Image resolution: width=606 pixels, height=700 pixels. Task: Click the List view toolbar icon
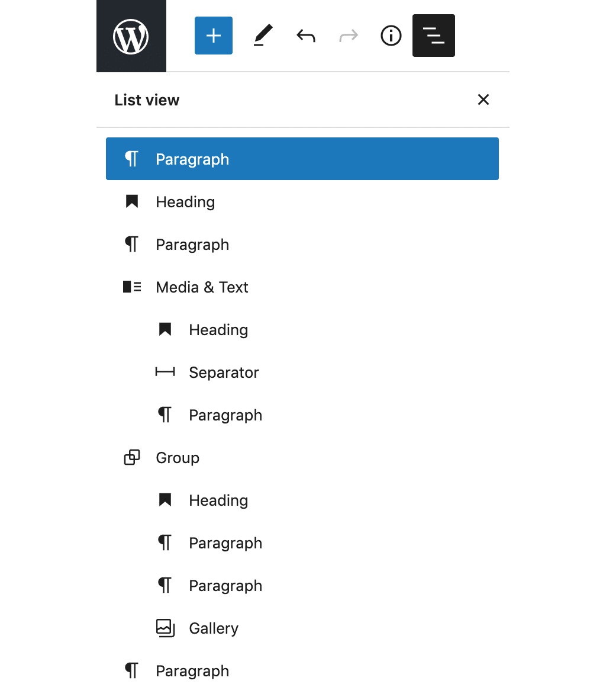click(433, 36)
